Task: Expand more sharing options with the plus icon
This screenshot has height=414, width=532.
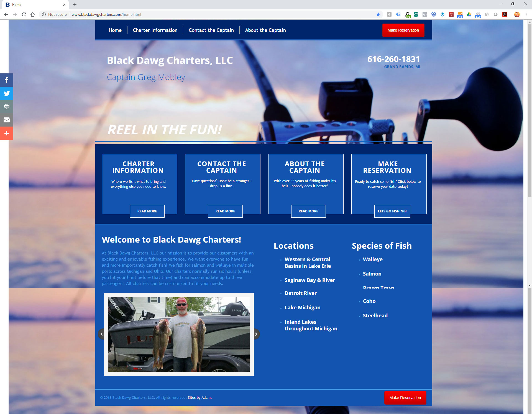Action: coord(7,133)
